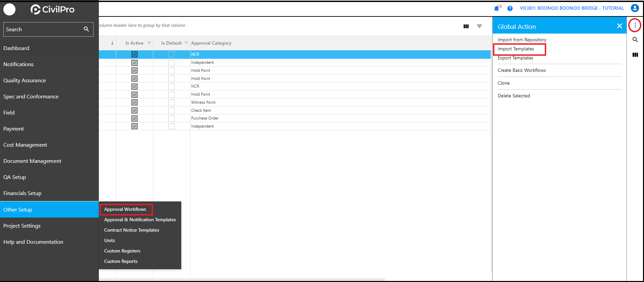The width and height of the screenshot is (644, 282).
Task: Click the notifications bell icon
Action: tap(496, 8)
